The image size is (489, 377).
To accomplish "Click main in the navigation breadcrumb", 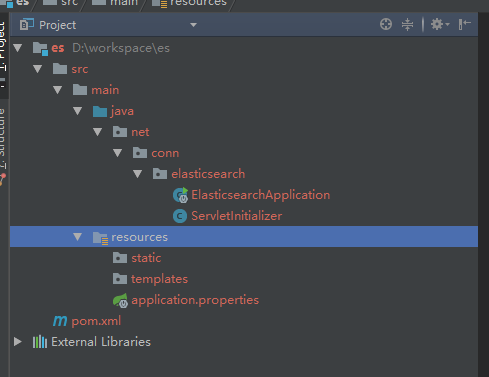I will pos(123,3).
